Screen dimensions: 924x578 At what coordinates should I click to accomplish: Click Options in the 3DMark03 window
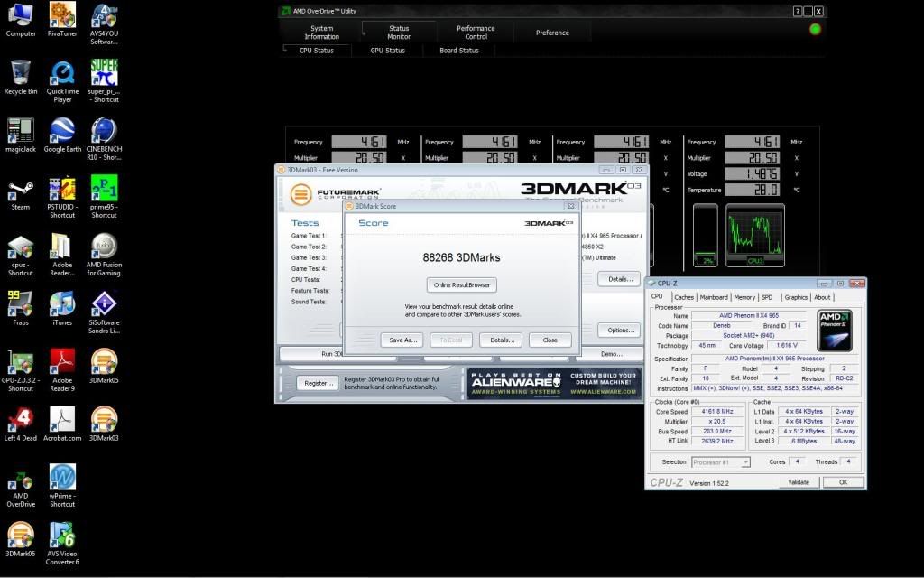pyautogui.click(x=620, y=331)
